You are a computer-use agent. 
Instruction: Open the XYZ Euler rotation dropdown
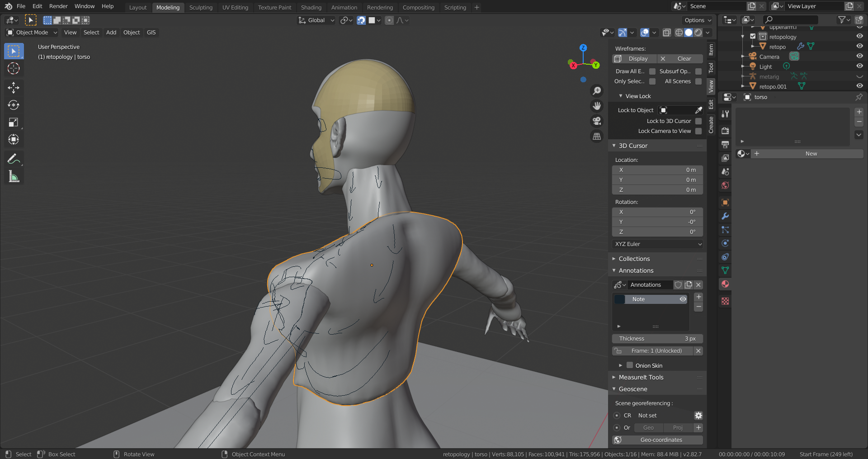pyautogui.click(x=657, y=244)
